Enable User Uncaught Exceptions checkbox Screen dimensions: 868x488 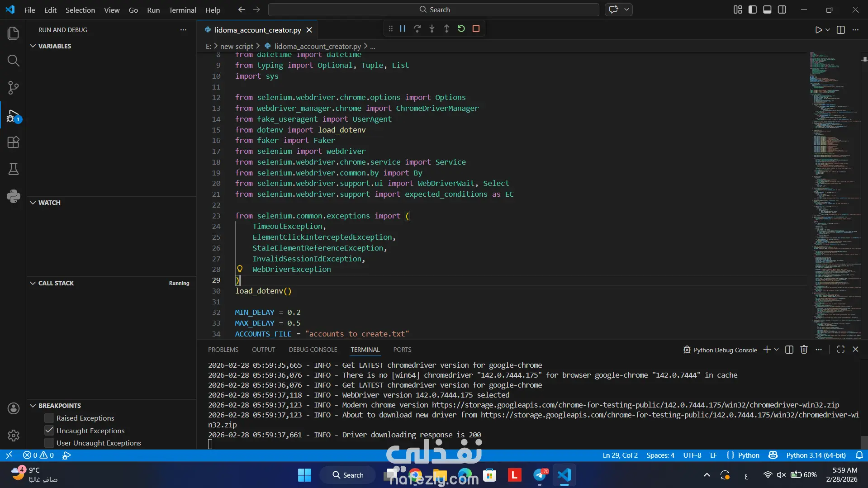(49, 443)
